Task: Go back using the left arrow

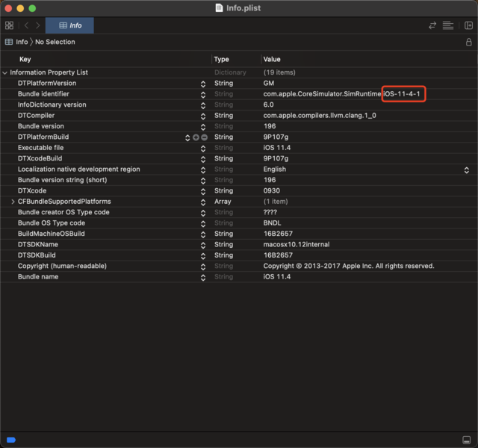Action: [x=26, y=25]
